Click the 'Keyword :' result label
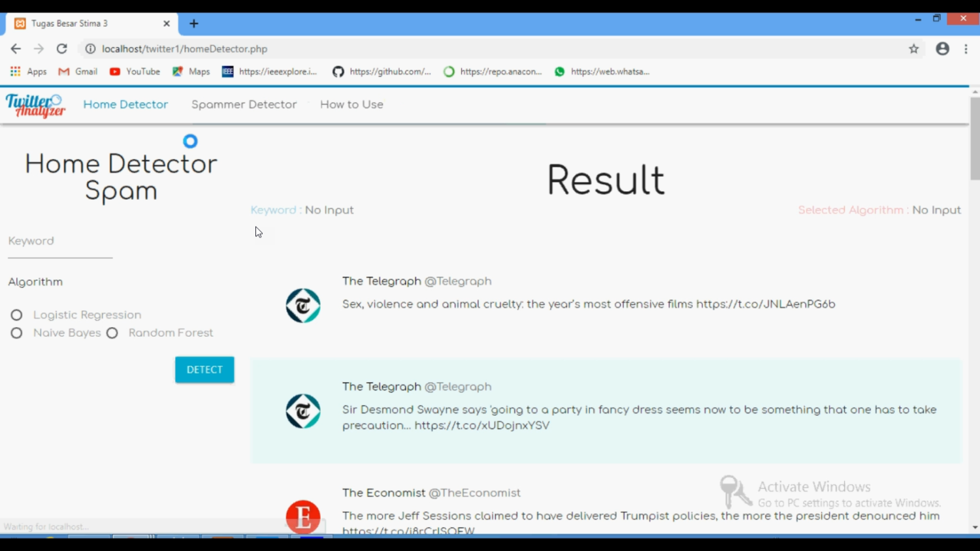This screenshot has width=980, height=551. (276, 210)
